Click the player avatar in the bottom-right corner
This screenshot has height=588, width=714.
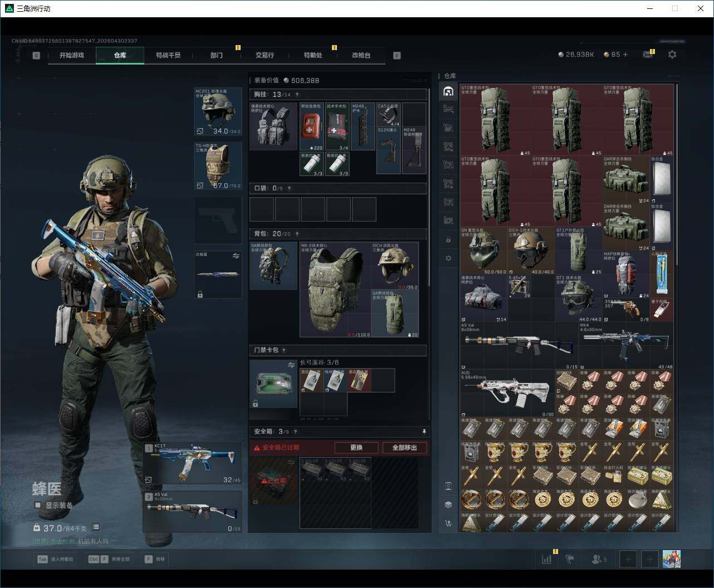pos(672,559)
